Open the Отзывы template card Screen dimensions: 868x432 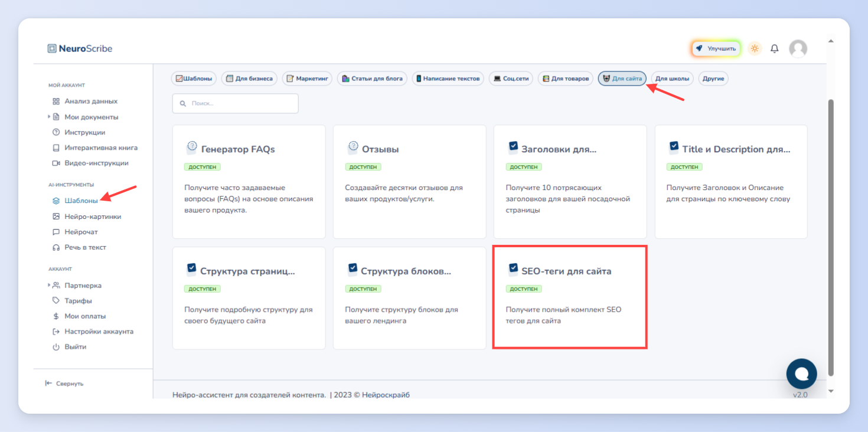click(409, 182)
